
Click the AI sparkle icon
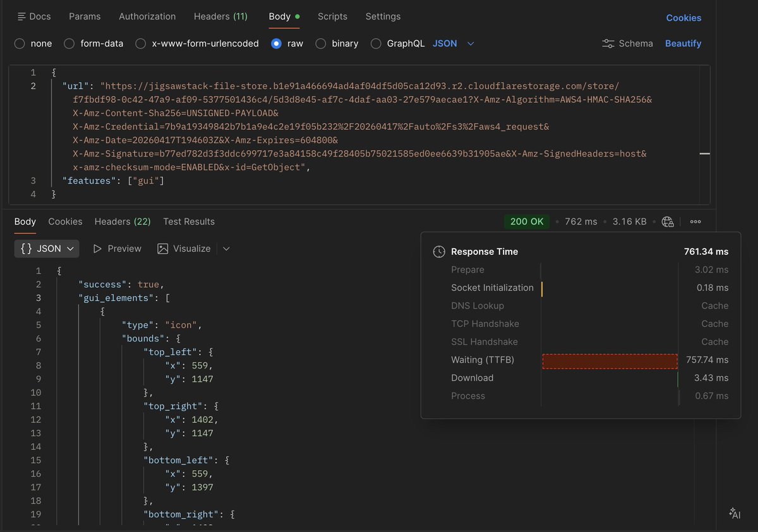[734, 513]
